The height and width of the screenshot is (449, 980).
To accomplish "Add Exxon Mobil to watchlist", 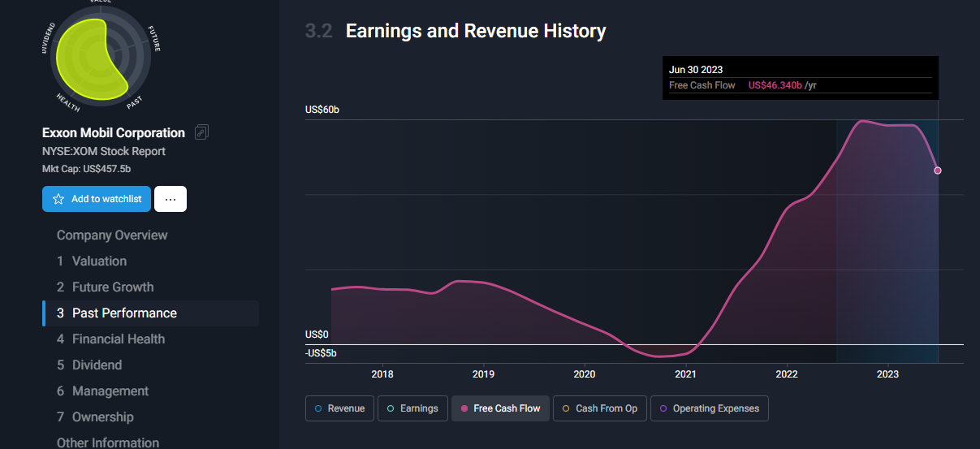I will (97, 199).
